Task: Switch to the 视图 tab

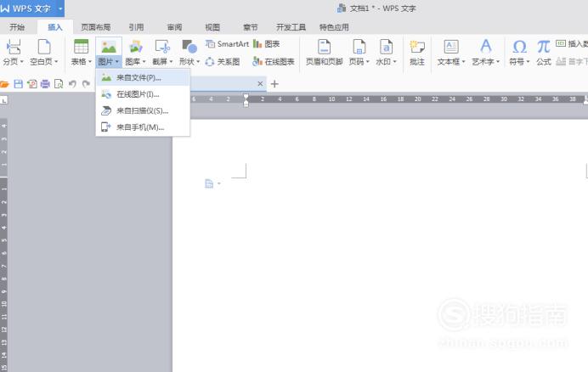Action: (212, 27)
